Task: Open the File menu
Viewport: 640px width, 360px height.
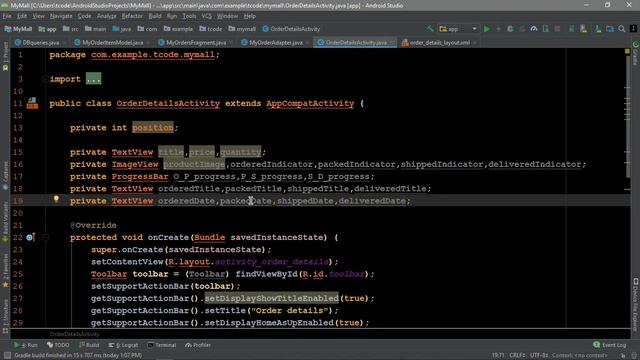Action: pos(7,16)
